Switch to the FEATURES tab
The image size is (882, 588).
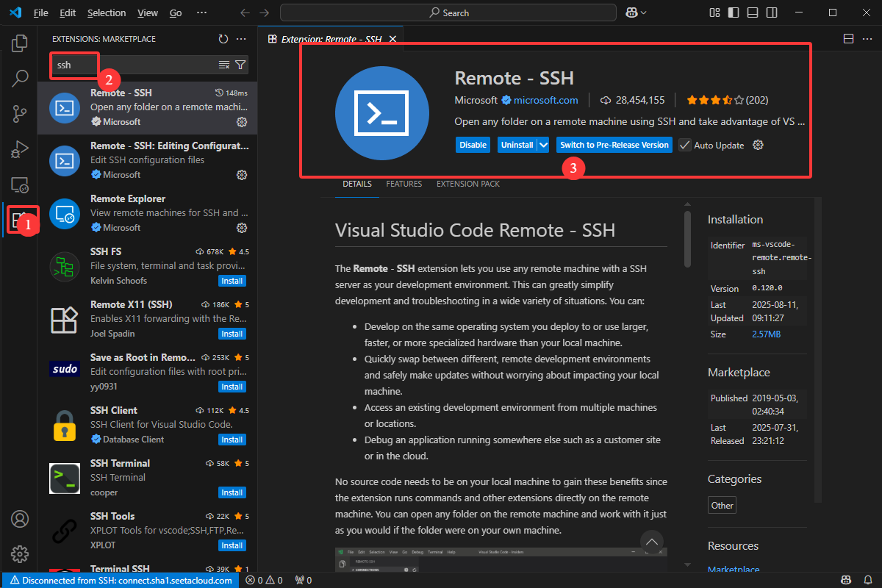404,184
